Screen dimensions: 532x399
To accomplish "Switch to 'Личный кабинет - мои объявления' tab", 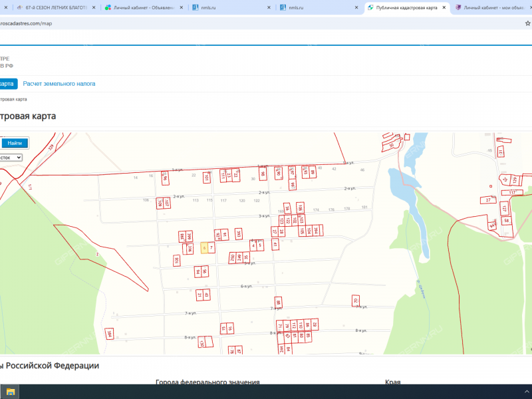I will pyautogui.click(x=495, y=8).
